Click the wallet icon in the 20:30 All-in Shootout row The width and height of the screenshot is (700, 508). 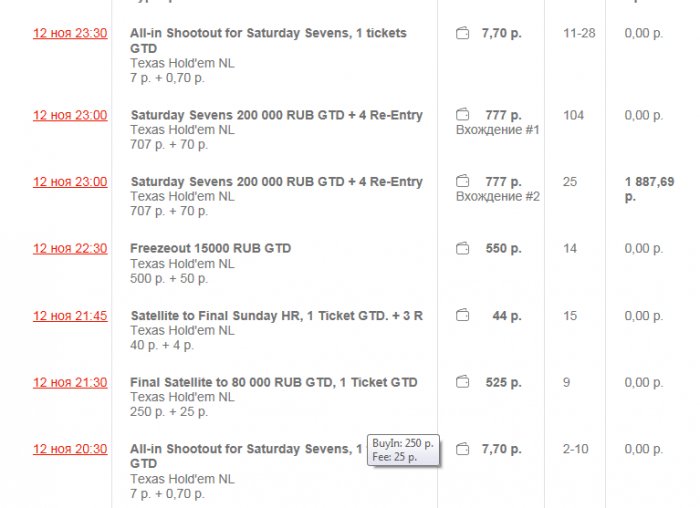click(462, 449)
